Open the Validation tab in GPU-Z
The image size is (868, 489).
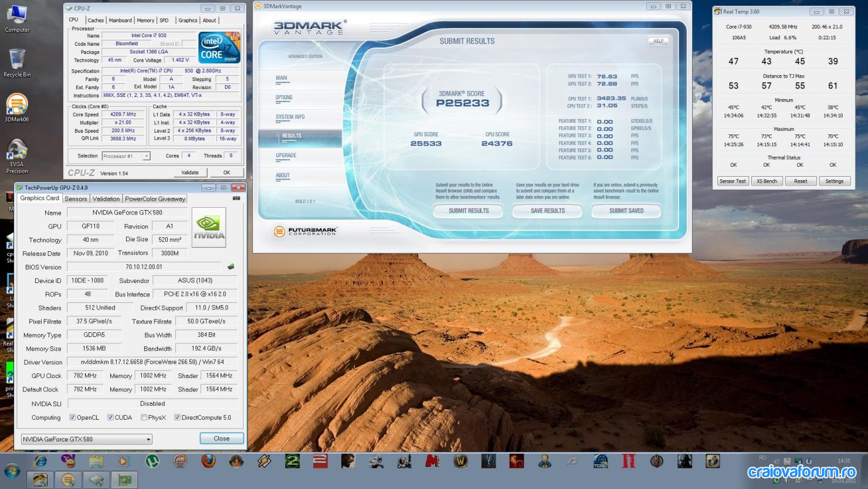(106, 199)
